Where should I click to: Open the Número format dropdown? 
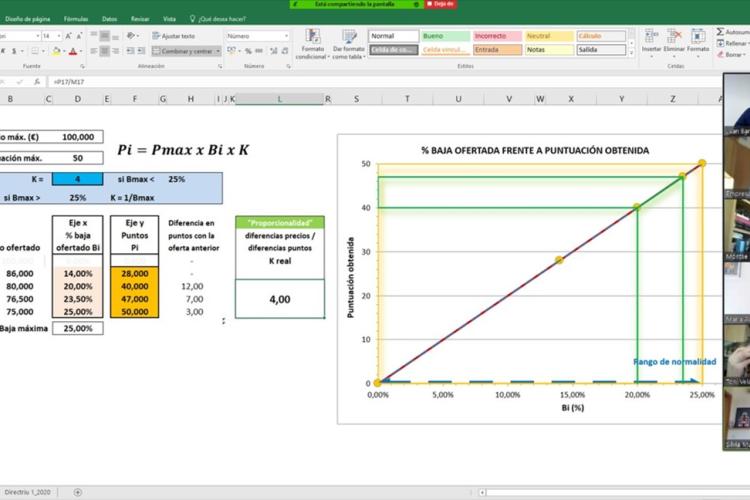pyautogui.click(x=286, y=36)
